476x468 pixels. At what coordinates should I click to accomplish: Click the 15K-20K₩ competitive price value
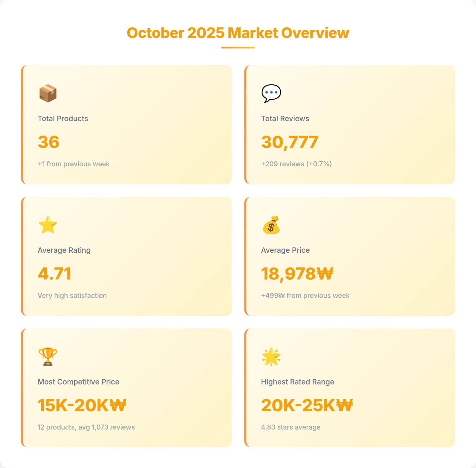pyautogui.click(x=82, y=405)
